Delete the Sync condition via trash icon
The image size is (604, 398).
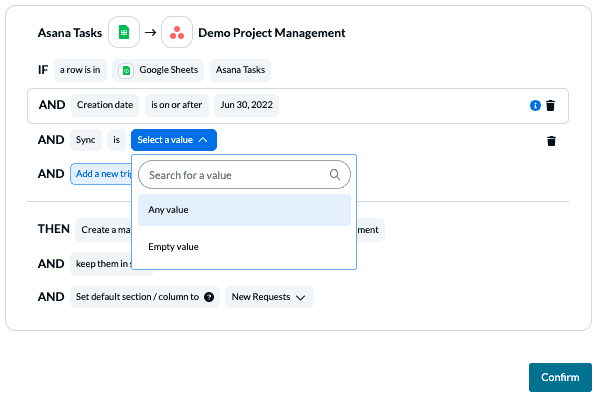(551, 141)
